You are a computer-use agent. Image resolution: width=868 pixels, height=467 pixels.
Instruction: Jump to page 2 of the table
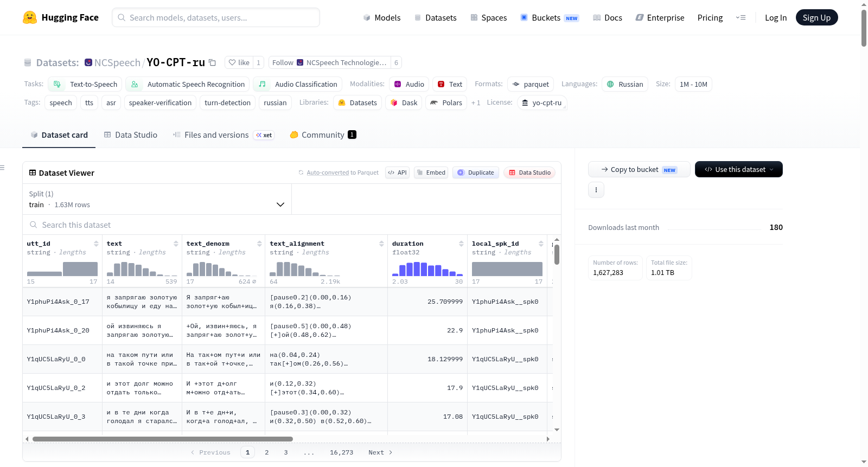(267, 452)
